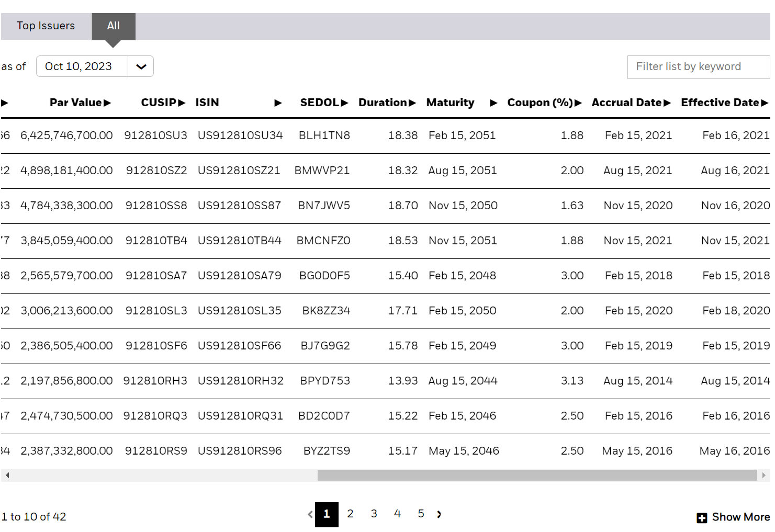Click the scrollbar left arrow
The width and height of the screenshot is (775, 532).
tap(7, 475)
